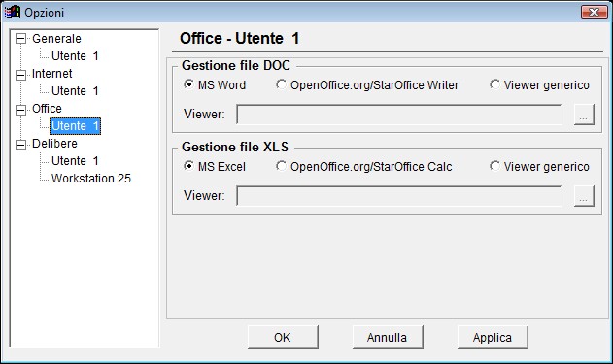The width and height of the screenshot is (613, 364).
Task: Collapse the Office tree node
Action: point(20,110)
